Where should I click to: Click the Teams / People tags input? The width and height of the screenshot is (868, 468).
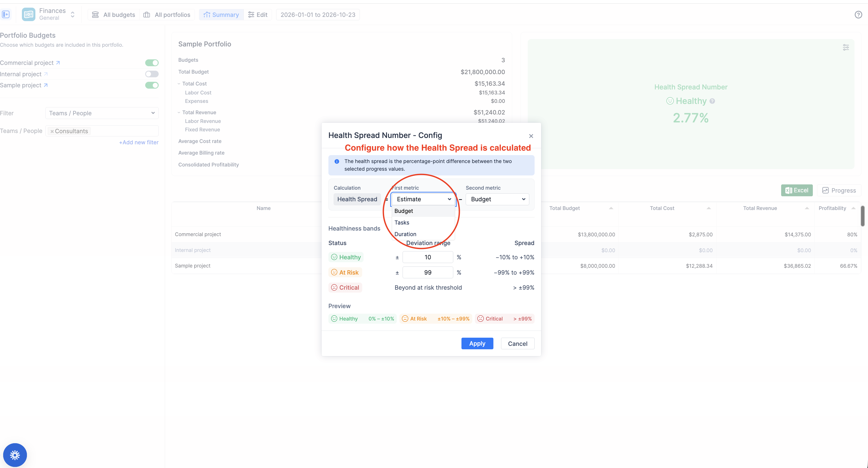coord(102,131)
